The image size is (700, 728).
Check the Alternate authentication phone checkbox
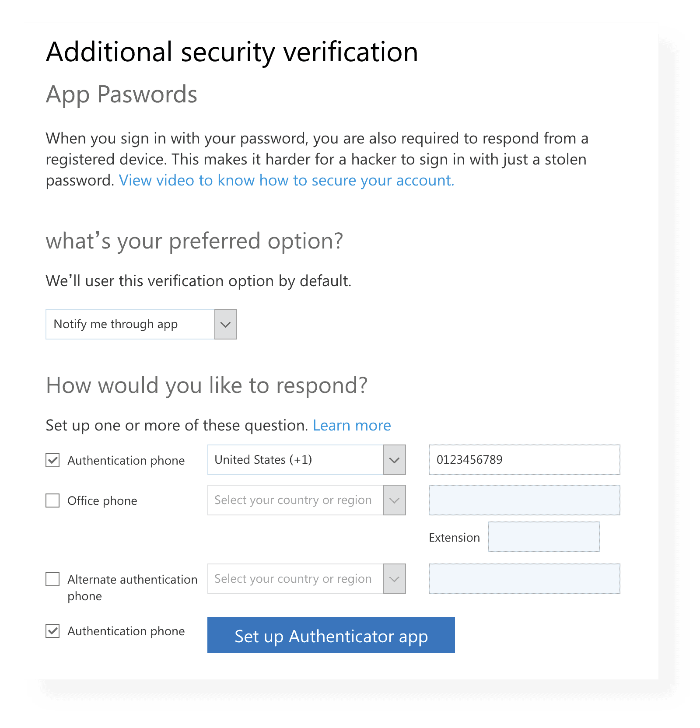(x=52, y=579)
